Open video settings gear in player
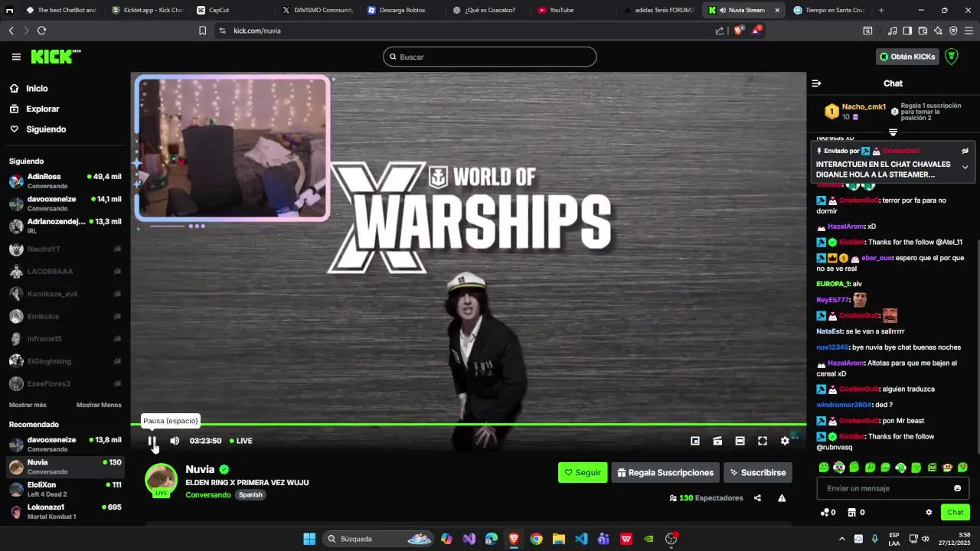Viewport: 980px width, 551px height. tap(785, 441)
